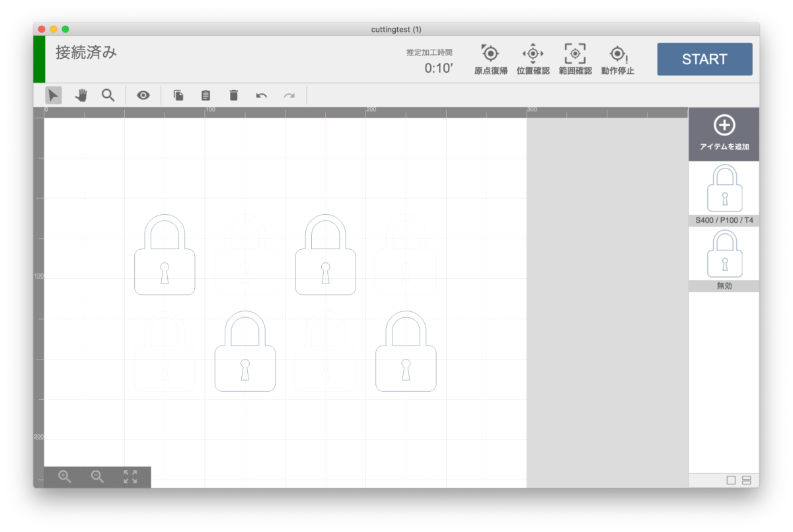The image size is (793, 532).
Task: Select the 無効 lock item thumbnail
Action: 724,254
